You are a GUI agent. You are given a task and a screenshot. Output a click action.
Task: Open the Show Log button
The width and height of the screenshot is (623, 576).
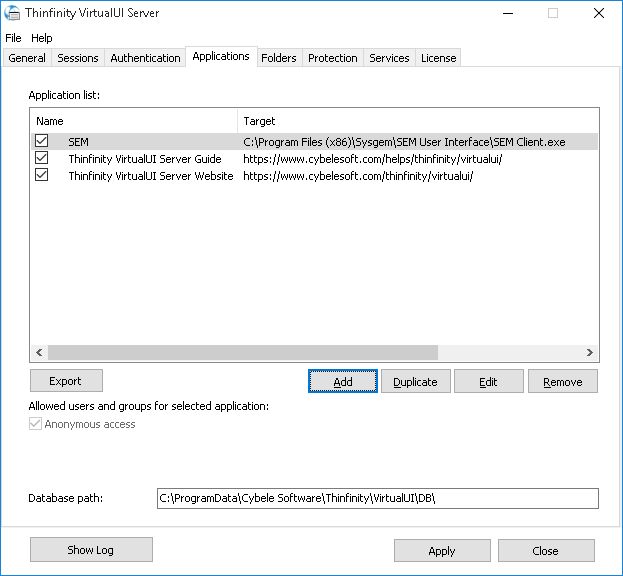[91, 550]
